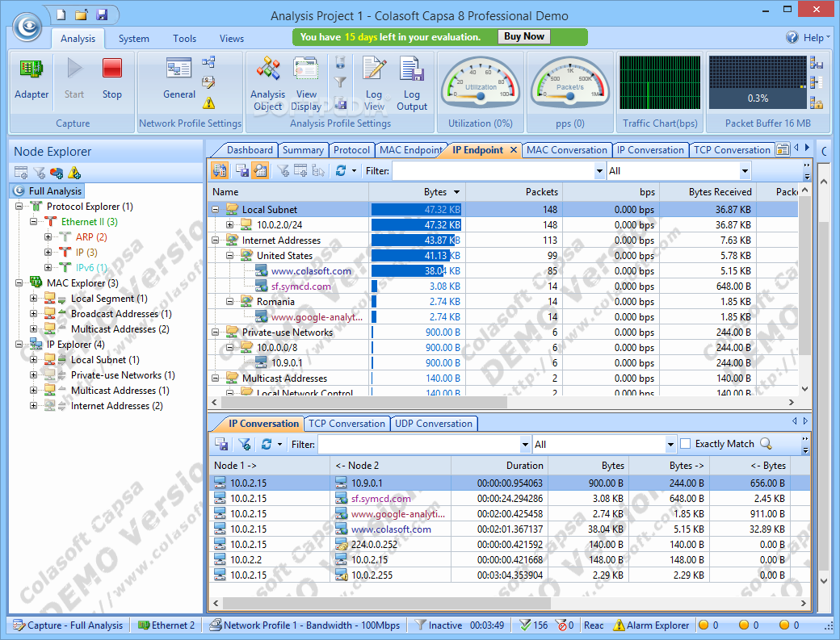840x640 pixels.
Task: Select Ethernet II (3) in Protocol Explorer
Action: pos(90,221)
